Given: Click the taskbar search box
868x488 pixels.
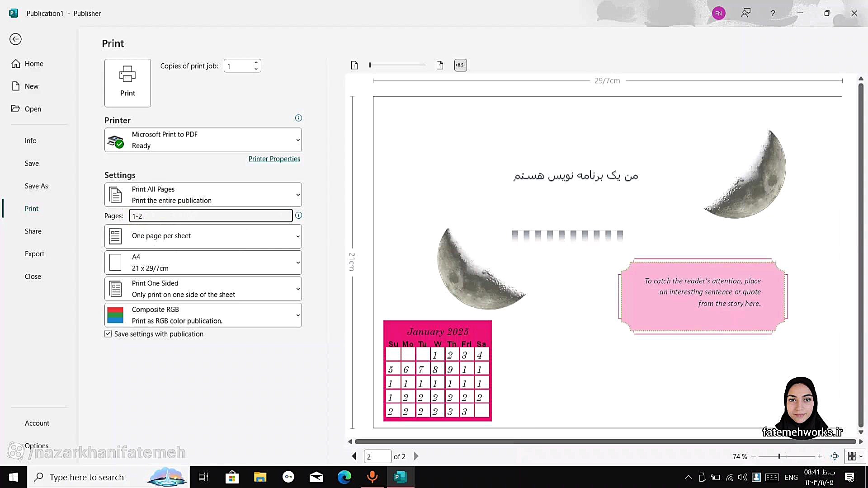Looking at the screenshot, I should click(x=108, y=477).
